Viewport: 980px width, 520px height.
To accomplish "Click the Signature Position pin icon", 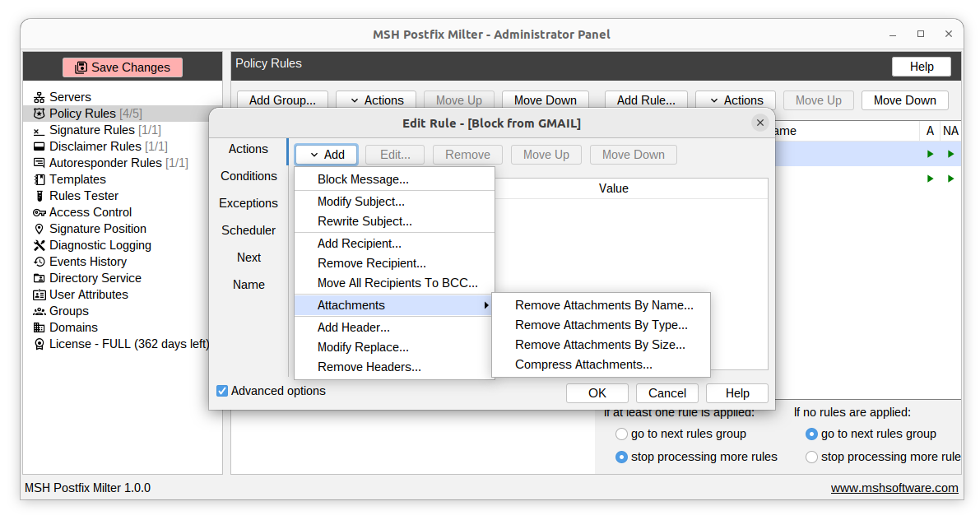I will (x=39, y=229).
